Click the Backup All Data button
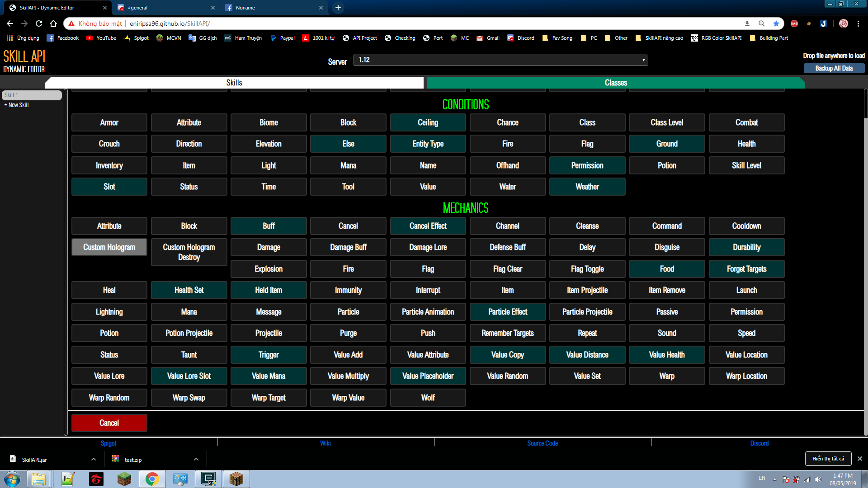868x488 pixels. pyautogui.click(x=834, y=68)
